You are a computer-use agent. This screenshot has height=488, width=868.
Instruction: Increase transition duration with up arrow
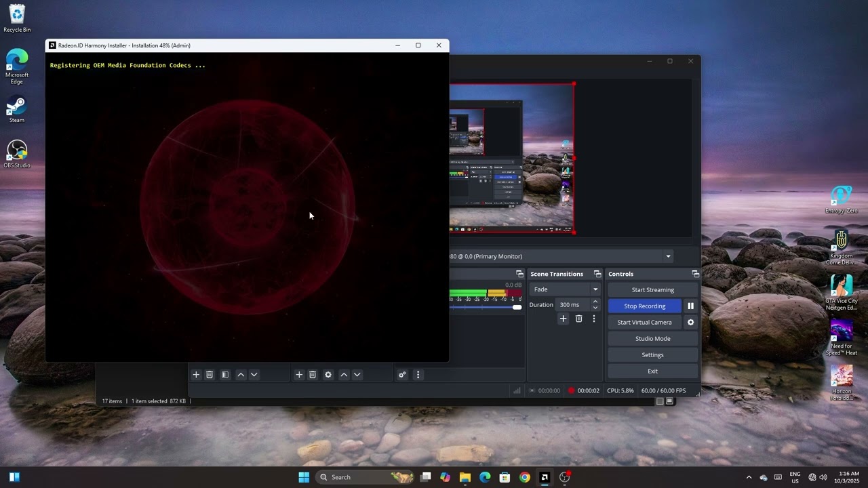(595, 302)
